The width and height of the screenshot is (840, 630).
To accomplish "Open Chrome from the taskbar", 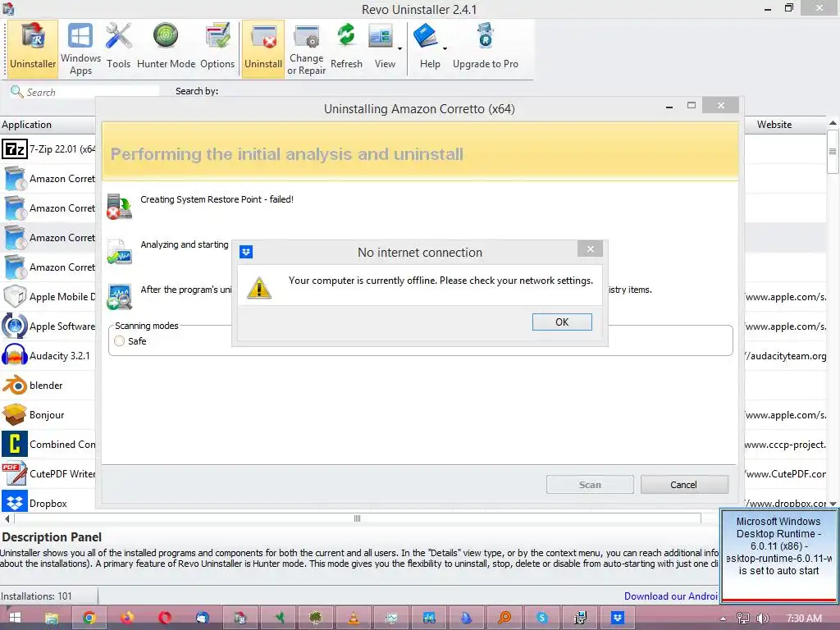I will pyautogui.click(x=89, y=618).
